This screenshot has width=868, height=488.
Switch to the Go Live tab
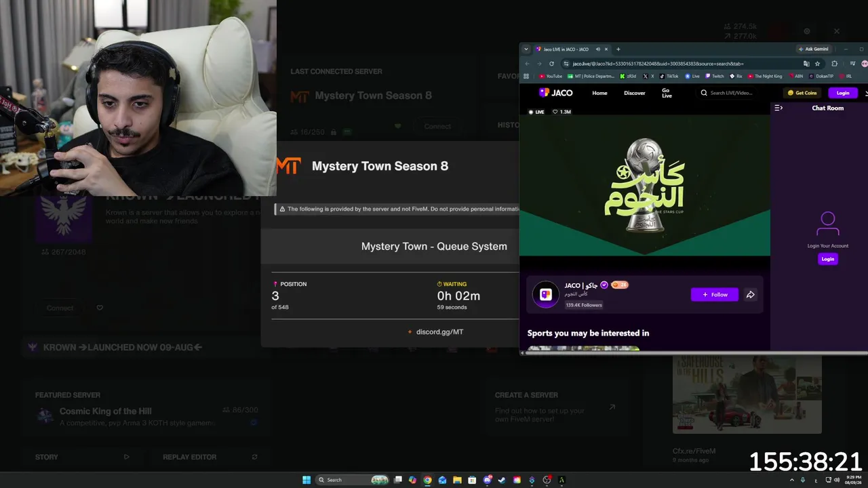click(x=667, y=93)
